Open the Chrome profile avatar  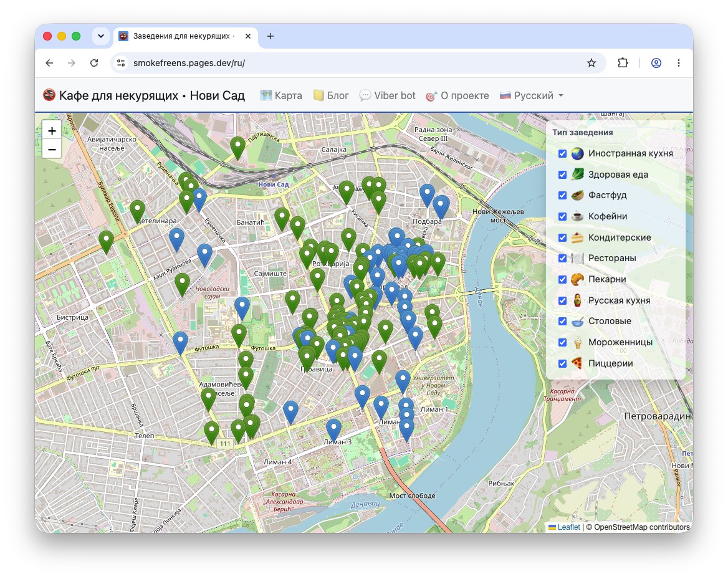click(x=656, y=63)
